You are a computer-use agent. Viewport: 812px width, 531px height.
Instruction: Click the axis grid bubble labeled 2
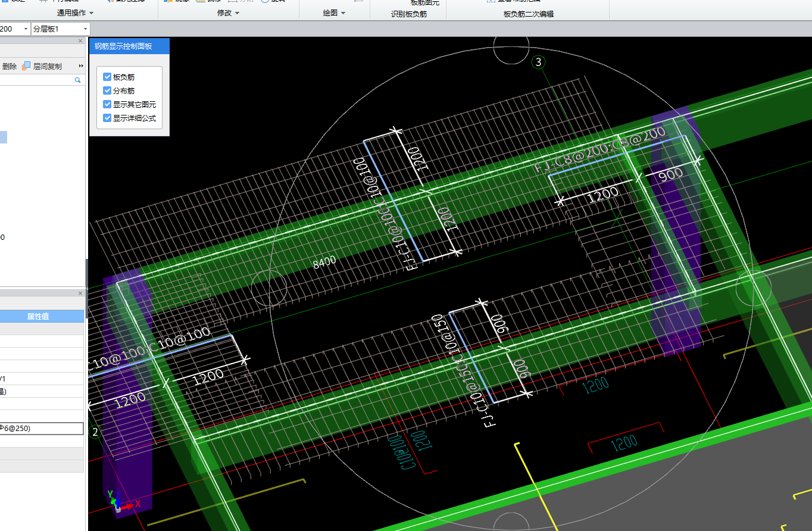[94, 431]
